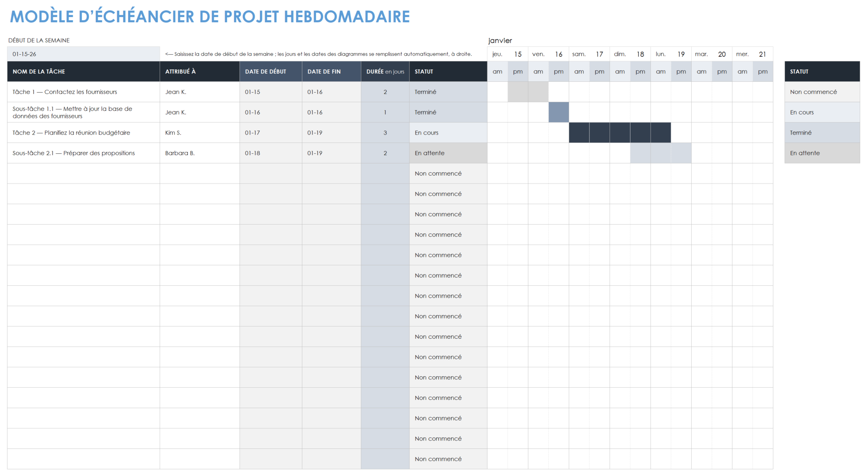Select the DATE DE DÉBUT column header
The width and height of the screenshot is (868, 472).
[271, 72]
